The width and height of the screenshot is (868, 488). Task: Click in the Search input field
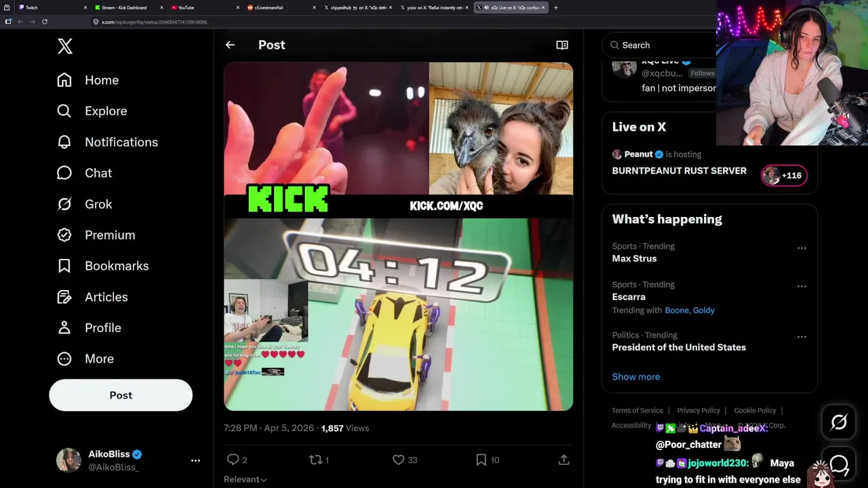coord(658,45)
